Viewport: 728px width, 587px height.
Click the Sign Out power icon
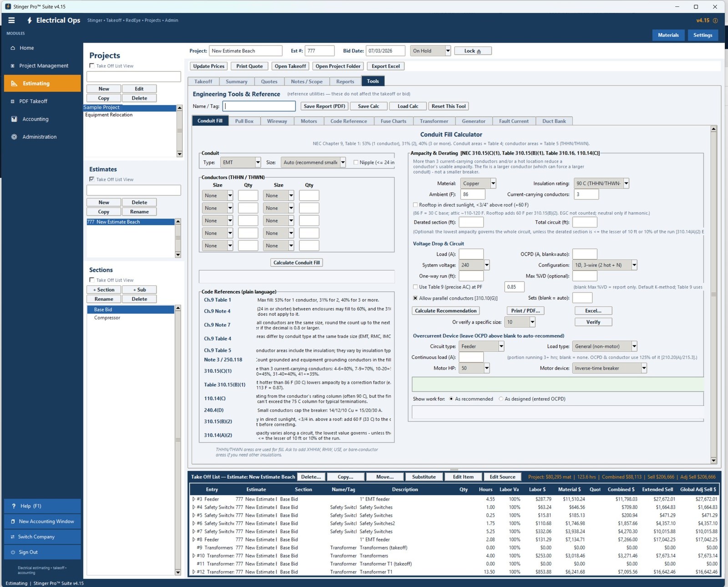[x=13, y=552]
